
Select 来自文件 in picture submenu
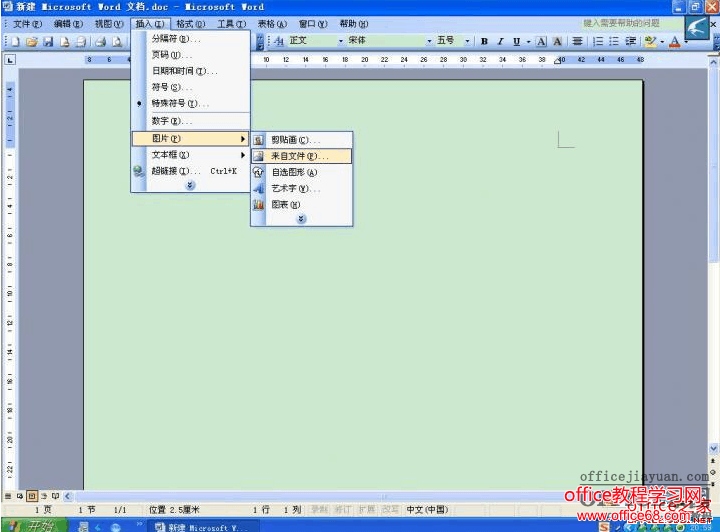click(x=302, y=156)
